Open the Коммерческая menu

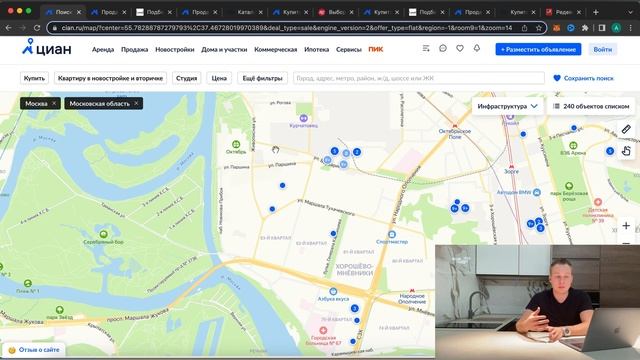276,49
